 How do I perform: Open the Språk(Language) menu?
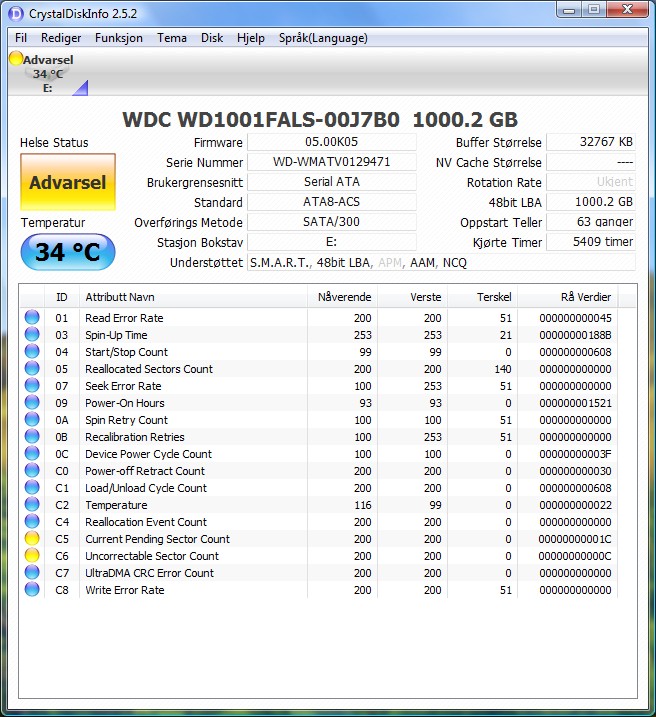coord(323,38)
